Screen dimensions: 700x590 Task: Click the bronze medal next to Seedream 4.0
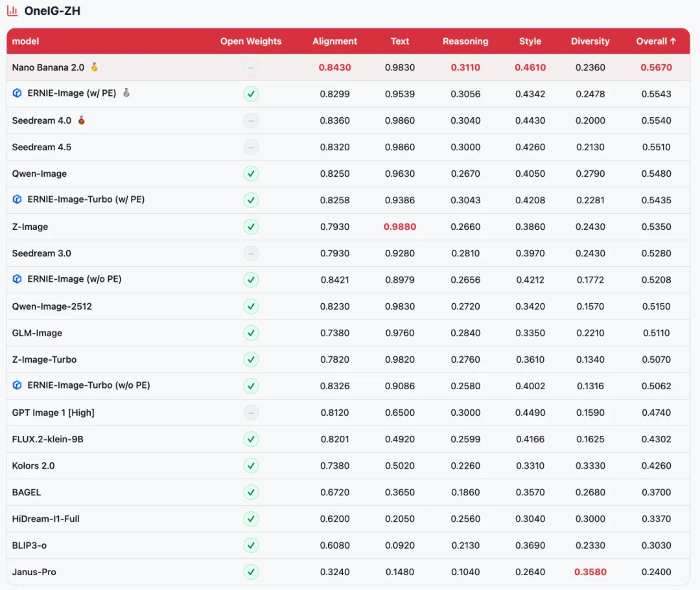[82, 120]
